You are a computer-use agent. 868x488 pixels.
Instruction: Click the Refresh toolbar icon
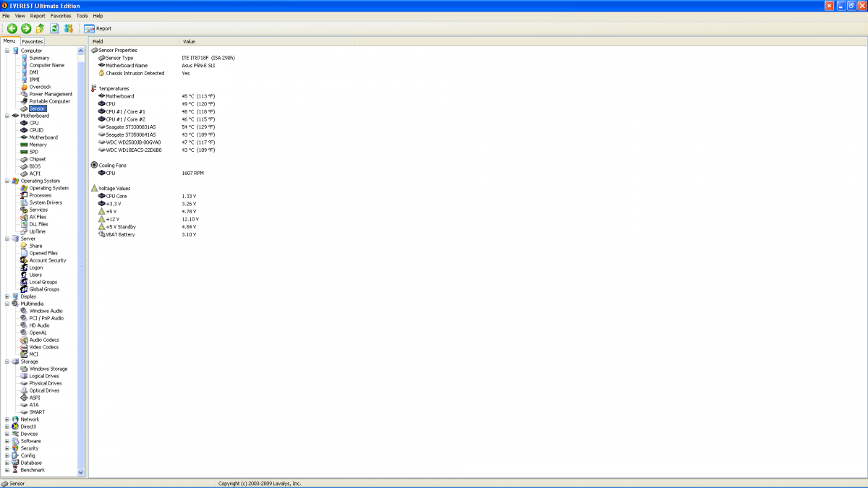coord(54,28)
